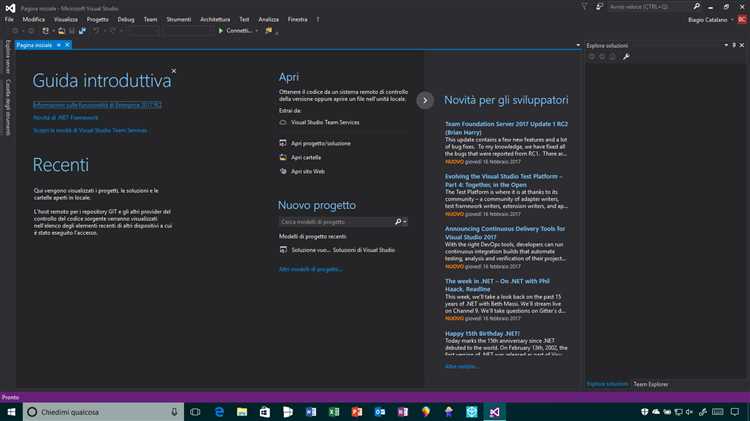Screen dimensions: 750x421
Task: Open the Finestra menu
Action: pos(298,20)
